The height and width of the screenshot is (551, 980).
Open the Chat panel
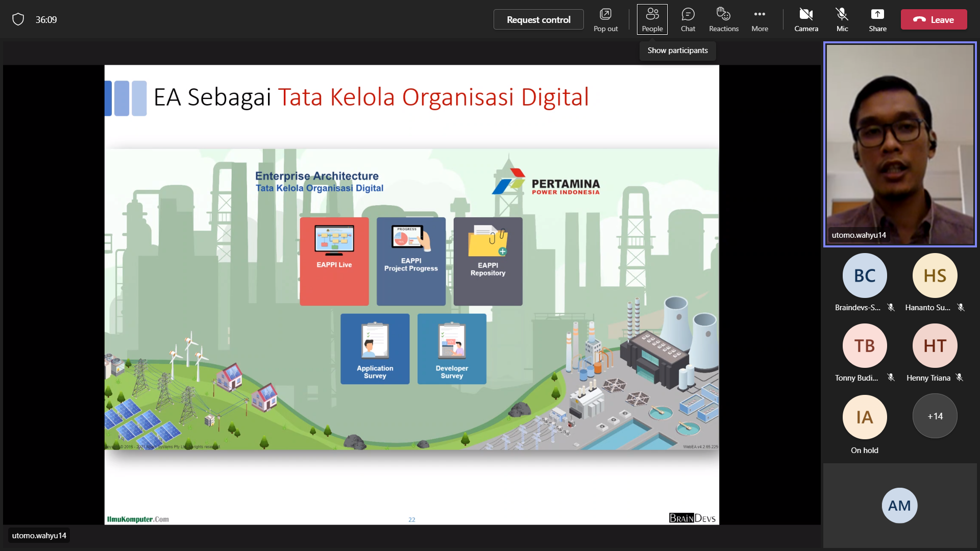[688, 19]
